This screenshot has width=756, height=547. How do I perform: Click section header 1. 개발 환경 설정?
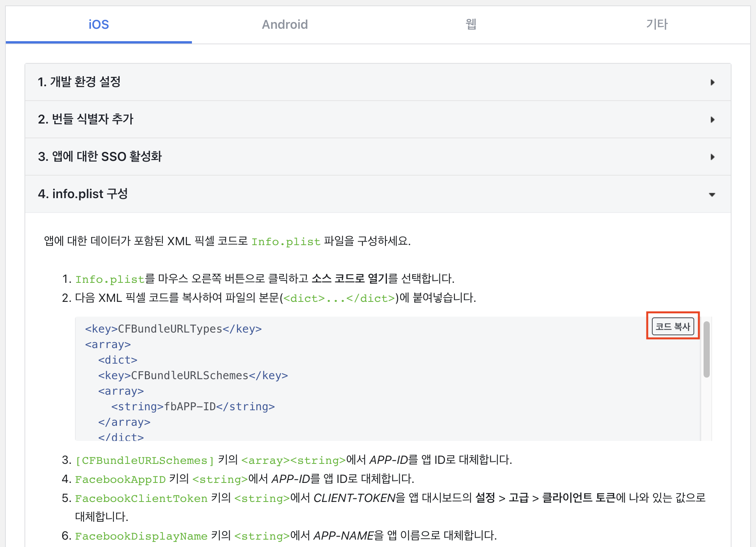tap(79, 82)
